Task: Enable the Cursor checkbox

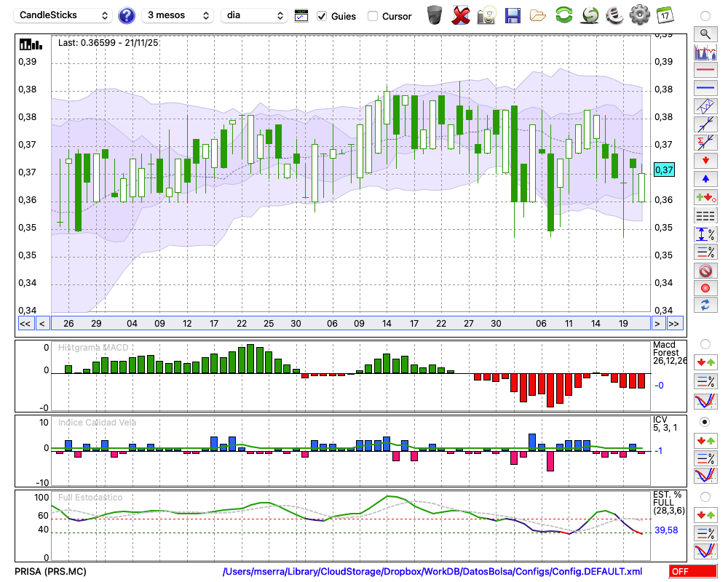Action: 373,16
